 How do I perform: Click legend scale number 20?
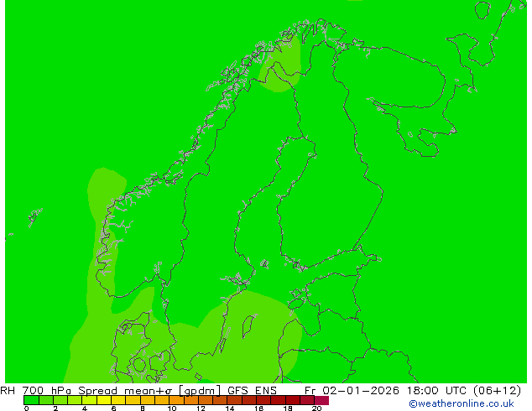point(316,408)
